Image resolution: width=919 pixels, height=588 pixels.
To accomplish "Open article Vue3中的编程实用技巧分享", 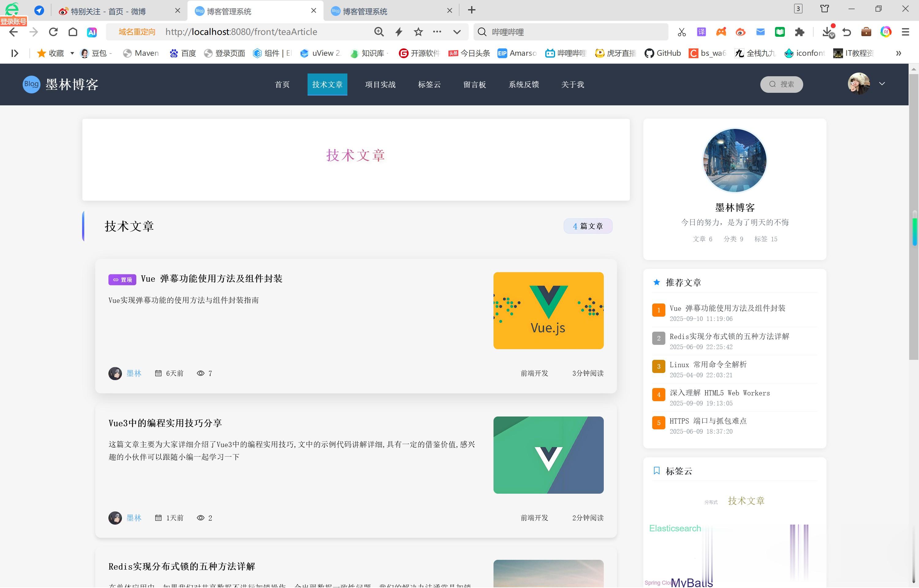I will [165, 423].
